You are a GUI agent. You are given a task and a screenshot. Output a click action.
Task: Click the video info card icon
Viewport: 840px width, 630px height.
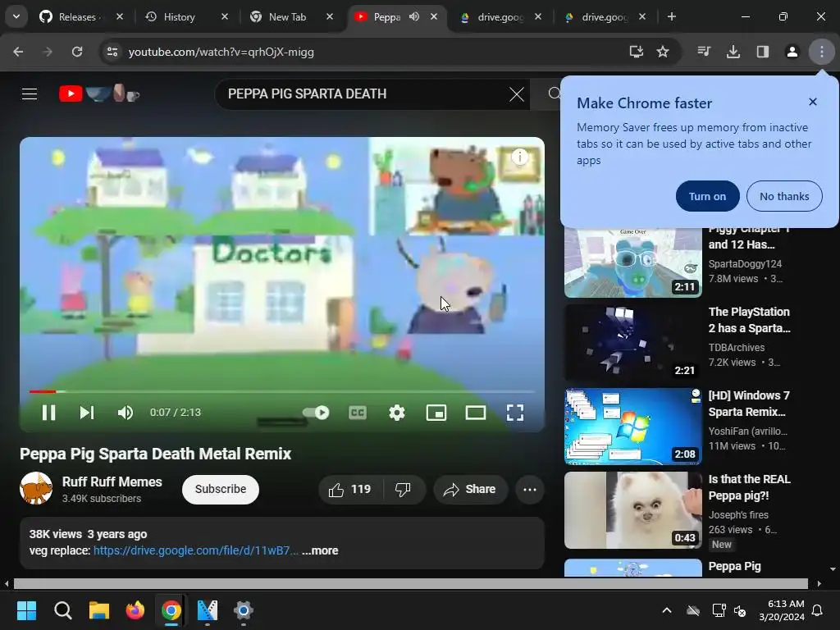tap(519, 157)
